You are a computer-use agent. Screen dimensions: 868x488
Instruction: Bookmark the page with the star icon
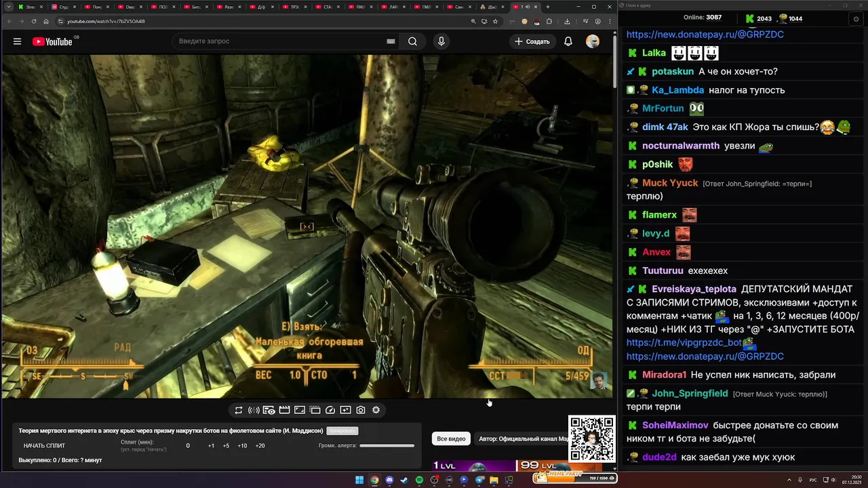(495, 21)
